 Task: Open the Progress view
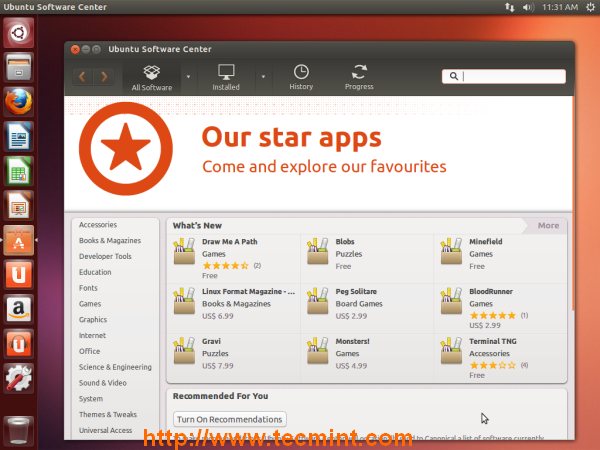point(359,78)
